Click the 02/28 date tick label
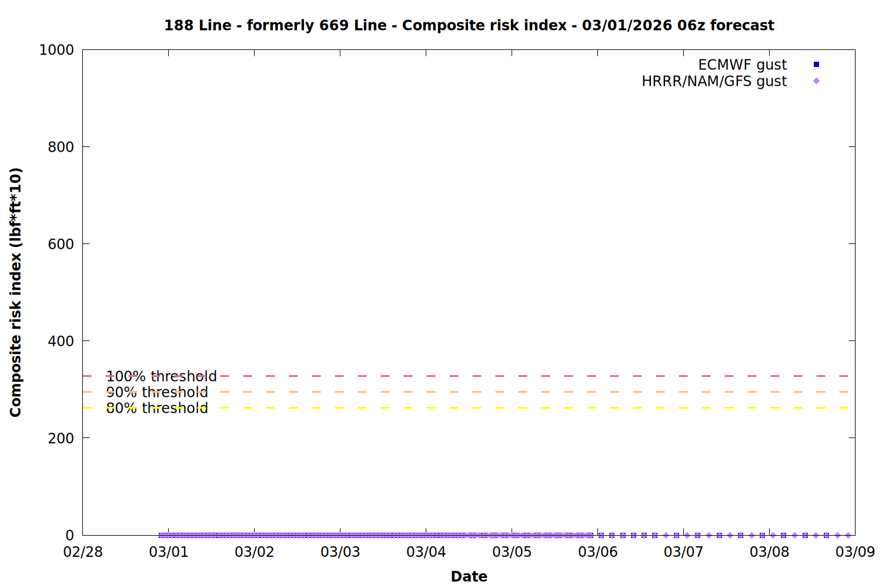This screenshot has width=882, height=588. (x=83, y=552)
